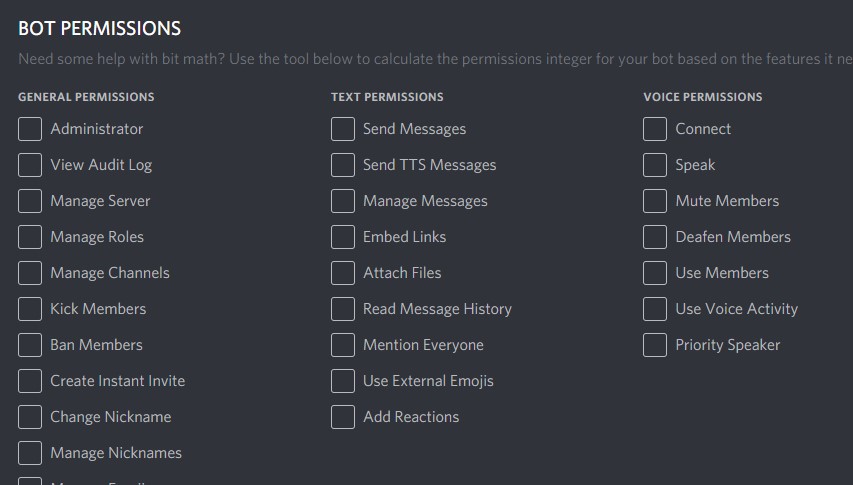Tick the Connect voice permission
The width and height of the screenshot is (853, 485).
click(x=655, y=129)
